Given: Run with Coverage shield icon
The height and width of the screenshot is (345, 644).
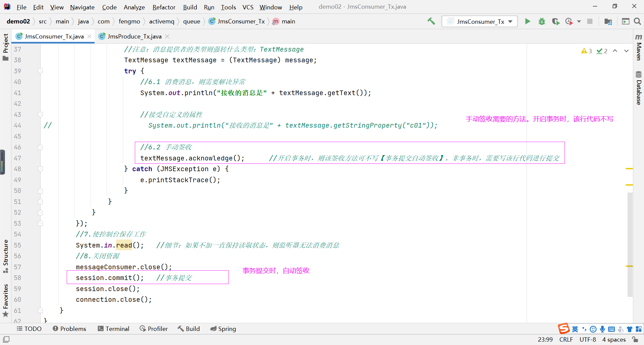Looking at the screenshot, I should 556,21.
